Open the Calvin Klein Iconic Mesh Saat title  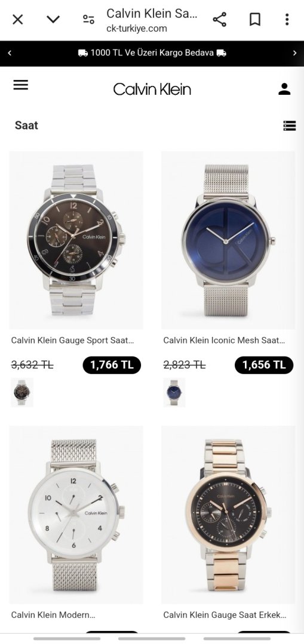(x=224, y=340)
